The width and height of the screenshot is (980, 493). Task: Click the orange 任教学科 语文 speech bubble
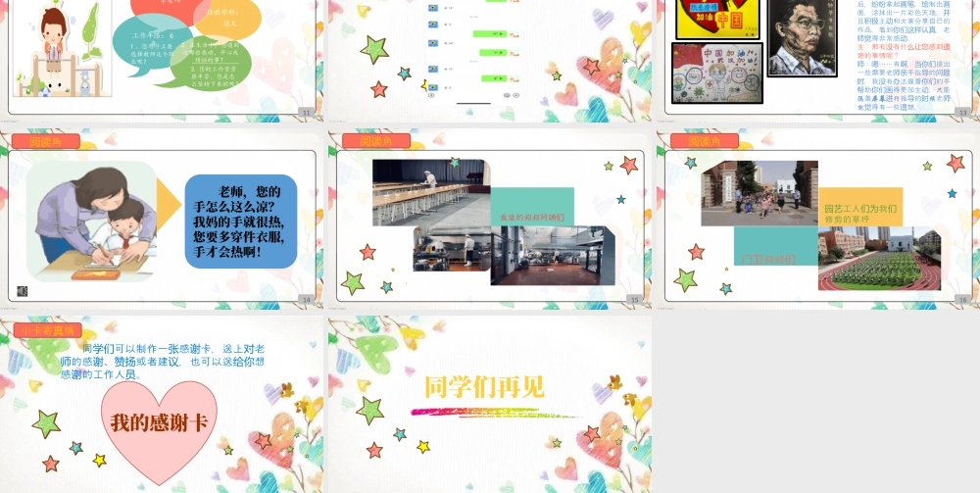pos(228,19)
